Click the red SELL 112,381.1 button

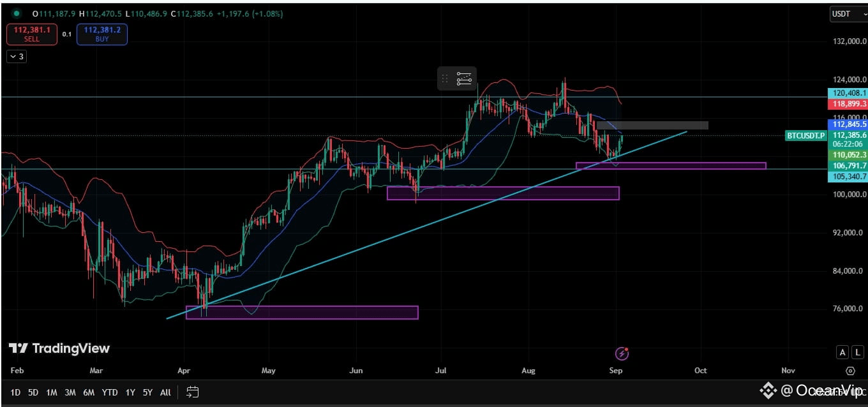click(32, 34)
